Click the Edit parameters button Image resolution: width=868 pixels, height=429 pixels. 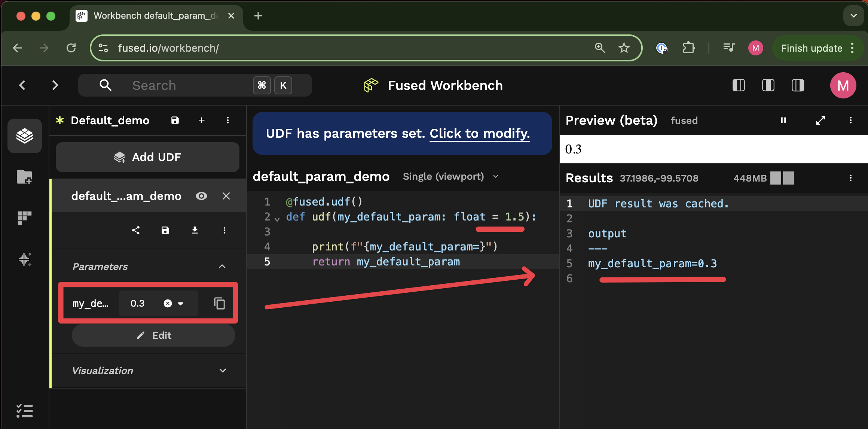[x=154, y=335]
